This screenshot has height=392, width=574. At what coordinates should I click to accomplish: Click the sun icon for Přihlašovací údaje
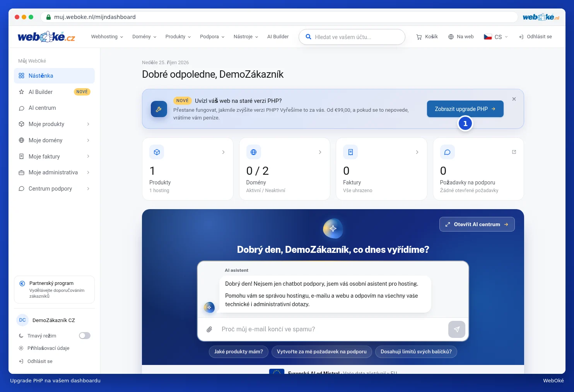(21, 348)
